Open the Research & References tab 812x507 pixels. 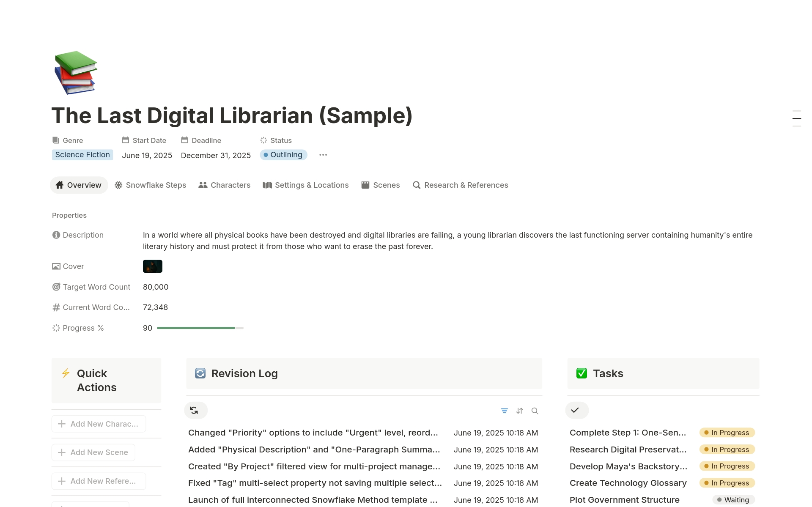461,185
